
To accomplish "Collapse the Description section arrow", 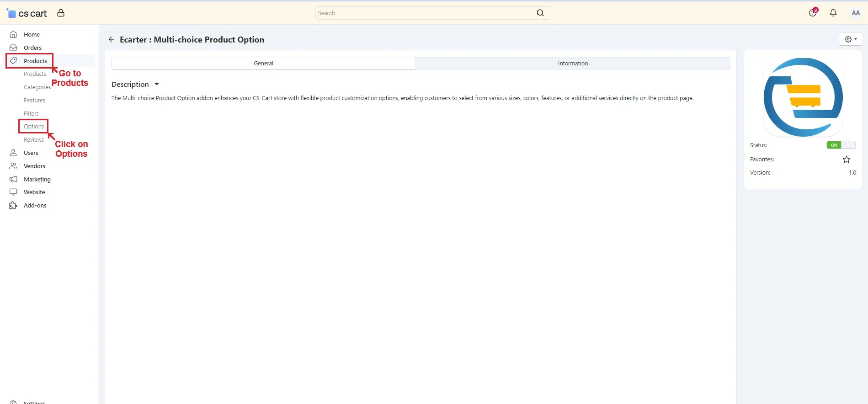I will click(157, 84).
